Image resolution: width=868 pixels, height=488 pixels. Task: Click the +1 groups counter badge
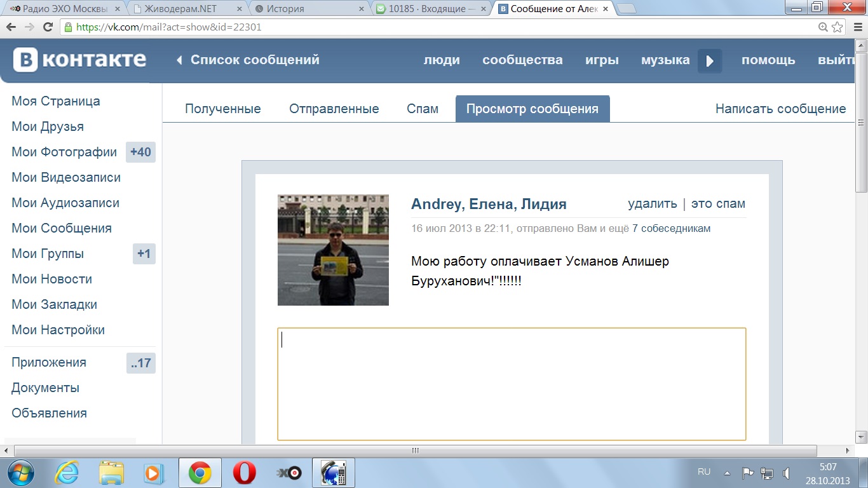144,254
